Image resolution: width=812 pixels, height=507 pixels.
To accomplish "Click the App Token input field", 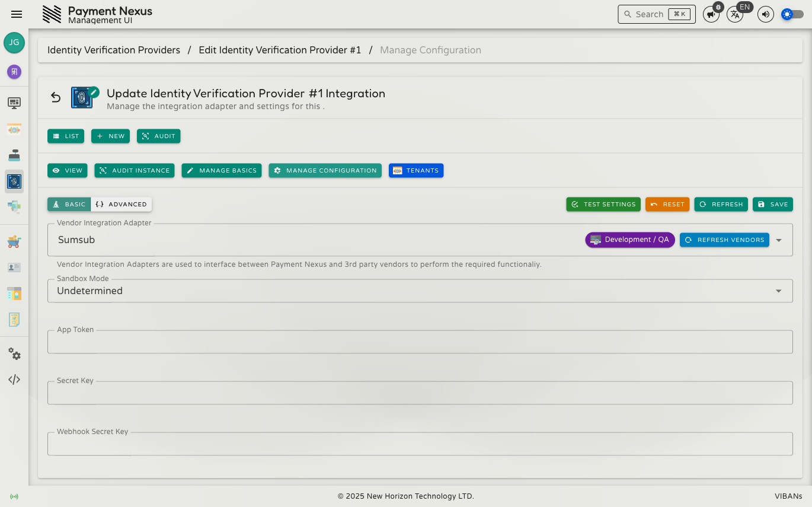I will 420,342.
